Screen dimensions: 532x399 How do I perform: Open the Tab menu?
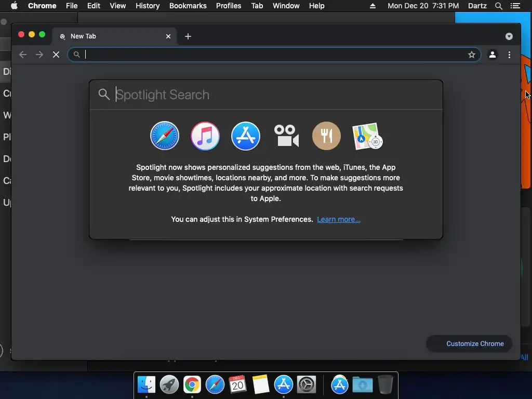[257, 6]
